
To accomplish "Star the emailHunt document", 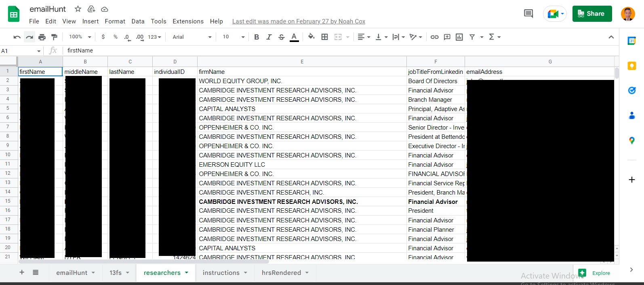I will coord(78,9).
